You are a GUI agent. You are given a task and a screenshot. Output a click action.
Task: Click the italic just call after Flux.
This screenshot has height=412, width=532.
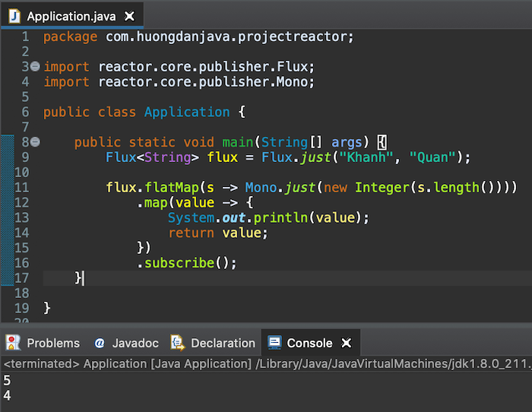[x=315, y=157]
